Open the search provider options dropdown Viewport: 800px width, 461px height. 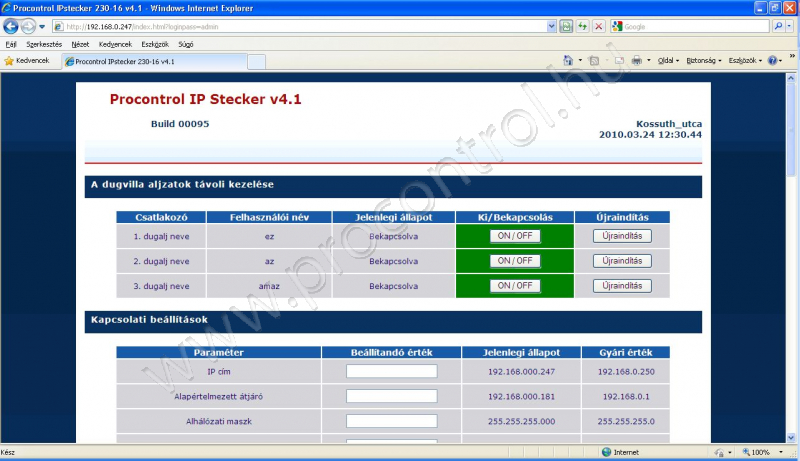click(789, 26)
